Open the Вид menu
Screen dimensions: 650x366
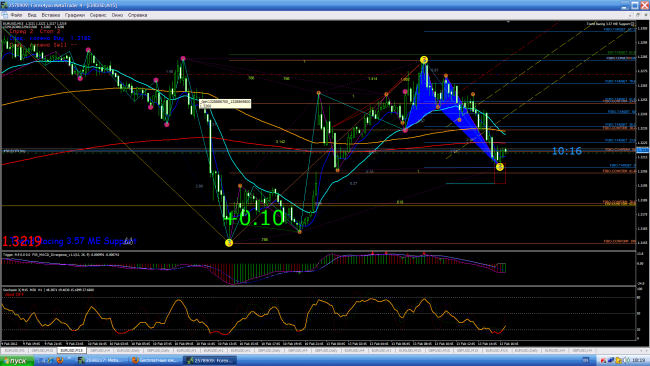tap(32, 15)
